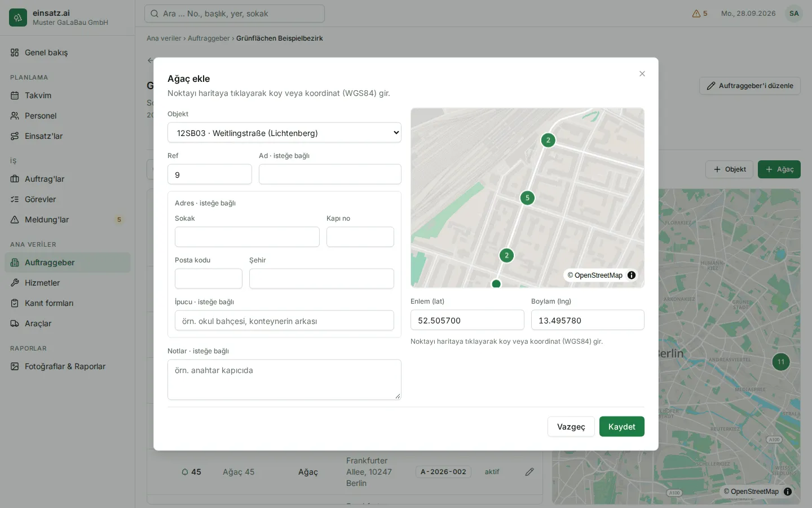Go to Auftraggeber breadcrumb link
Image resolution: width=812 pixels, height=508 pixels.
[209, 38]
